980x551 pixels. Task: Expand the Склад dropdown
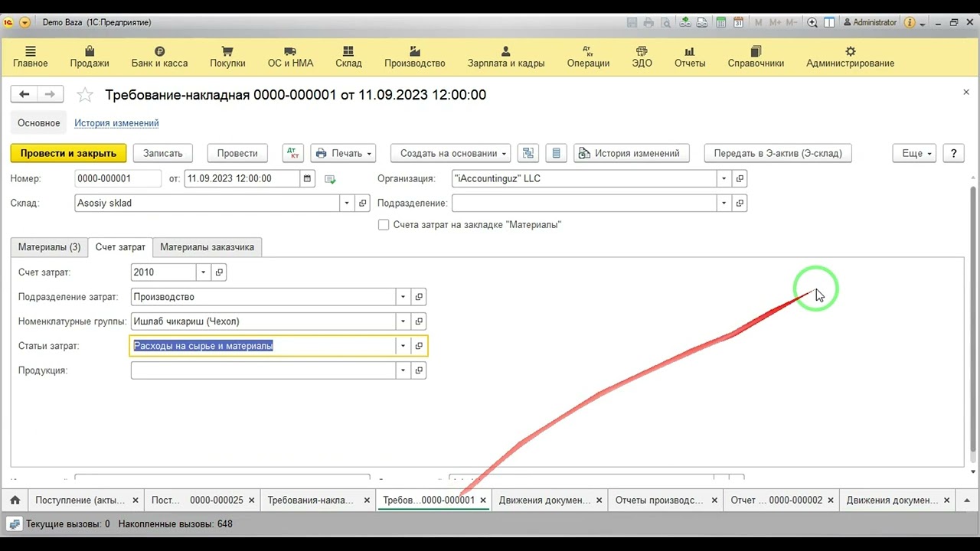tap(347, 203)
